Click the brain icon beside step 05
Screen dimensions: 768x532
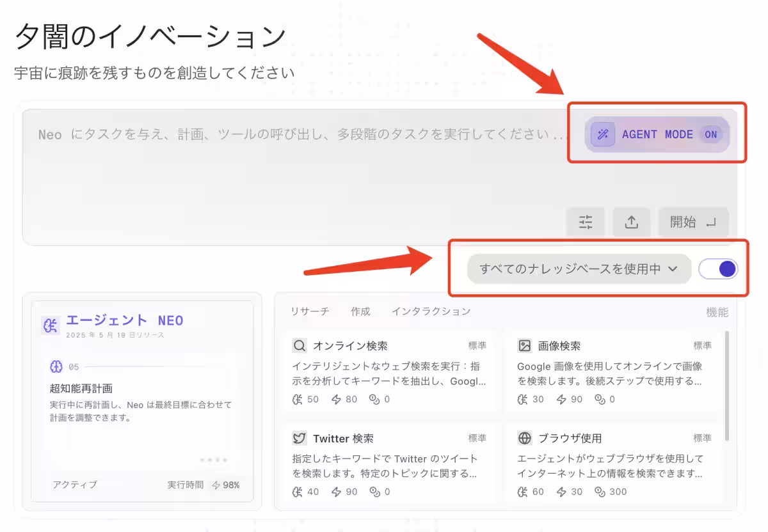point(56,366)
